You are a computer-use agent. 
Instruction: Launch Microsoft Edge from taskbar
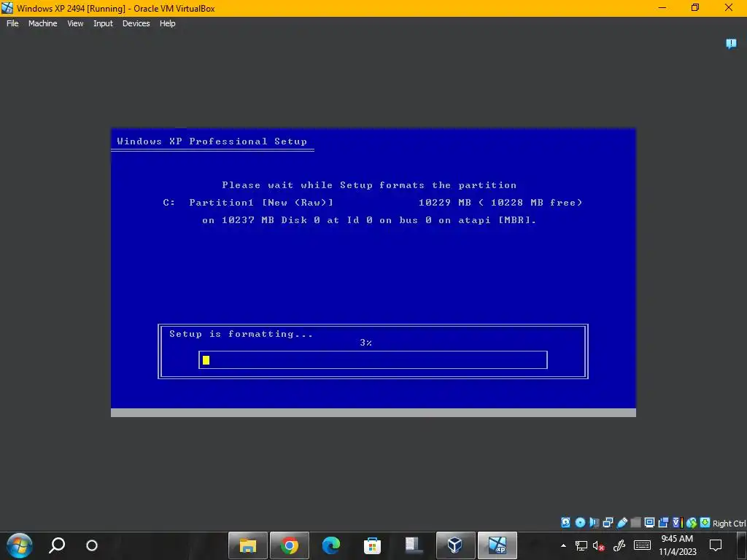330,545
